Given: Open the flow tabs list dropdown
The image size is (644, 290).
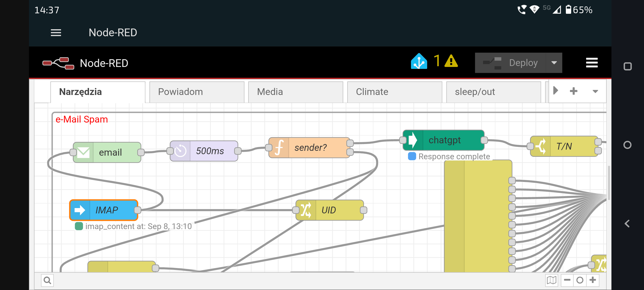Looking at the screenshot, I should click(x=595, y=91).
